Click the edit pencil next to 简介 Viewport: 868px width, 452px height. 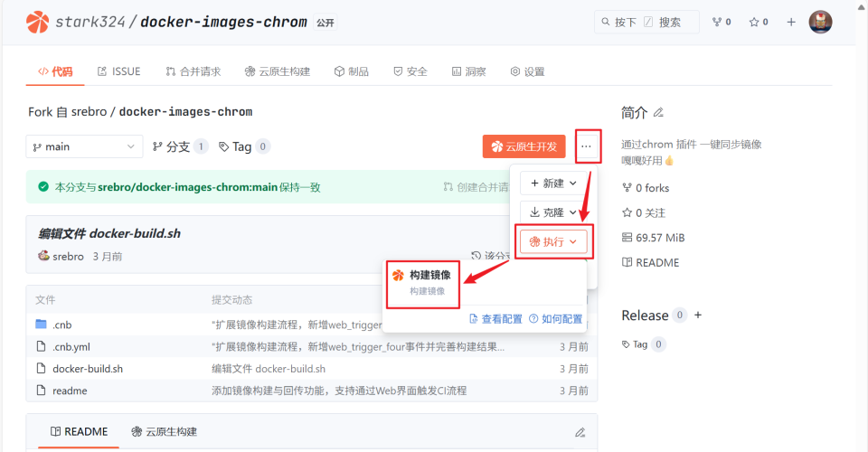[x=658, y=112]
